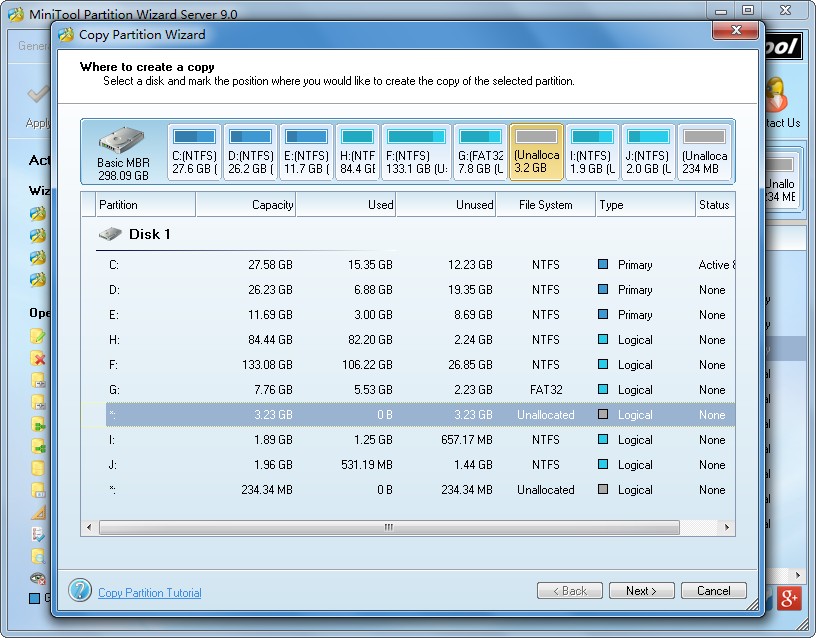
Task: Select the I:(NTFS) 1.9 GB disk map block
Action: point(592,152)
